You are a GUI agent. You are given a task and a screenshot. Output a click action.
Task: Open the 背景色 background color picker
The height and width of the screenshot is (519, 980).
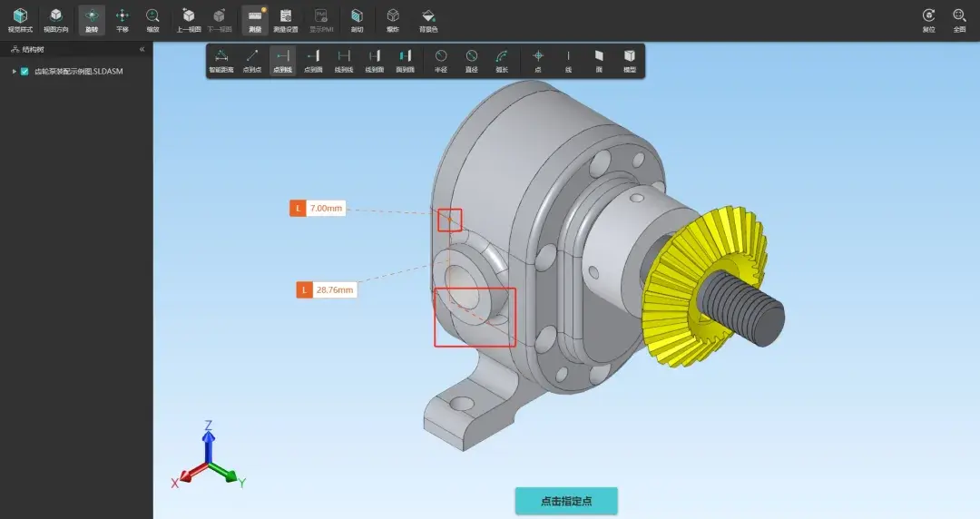coord(428,20)
